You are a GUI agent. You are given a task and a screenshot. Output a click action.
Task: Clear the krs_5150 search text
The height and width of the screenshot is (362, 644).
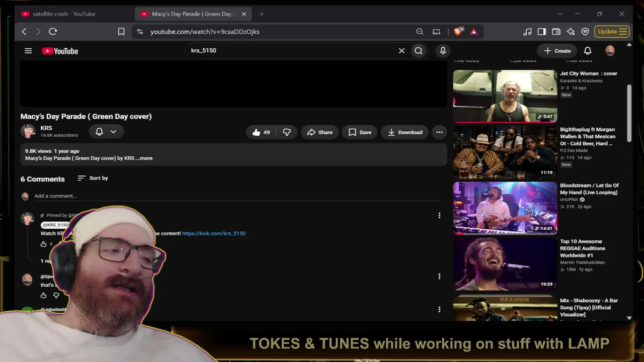pyautogui.click(x=401, y=51)
